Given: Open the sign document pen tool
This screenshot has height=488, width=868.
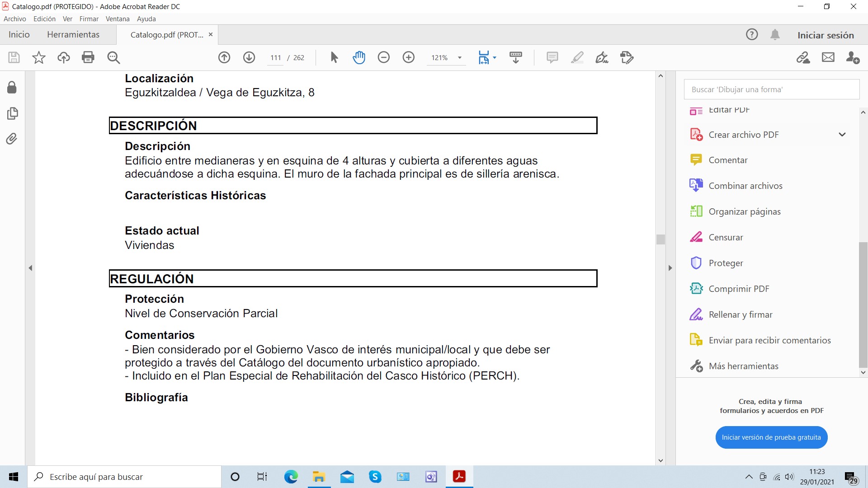Looking at the screenshot, I should click(602, 57).
